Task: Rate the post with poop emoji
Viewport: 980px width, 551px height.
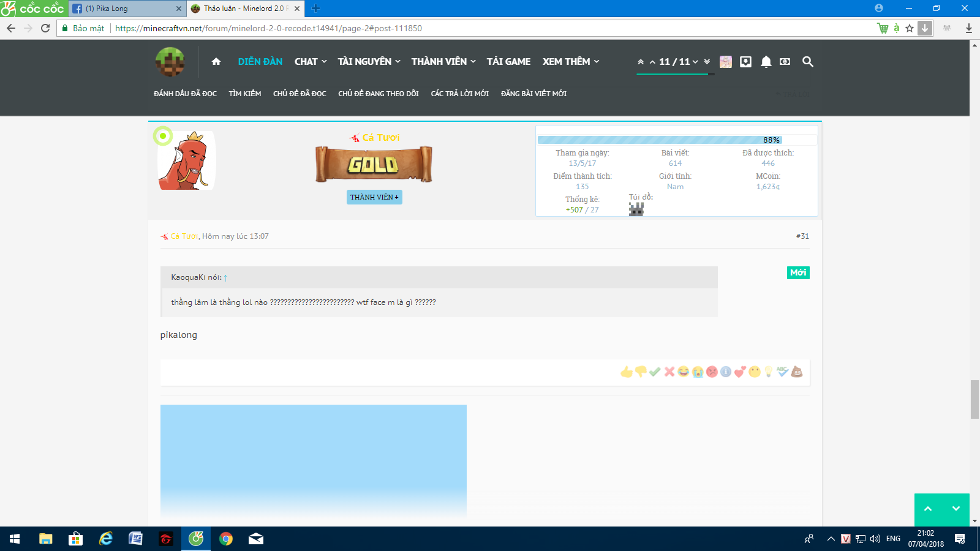Action: click(797, 372)
